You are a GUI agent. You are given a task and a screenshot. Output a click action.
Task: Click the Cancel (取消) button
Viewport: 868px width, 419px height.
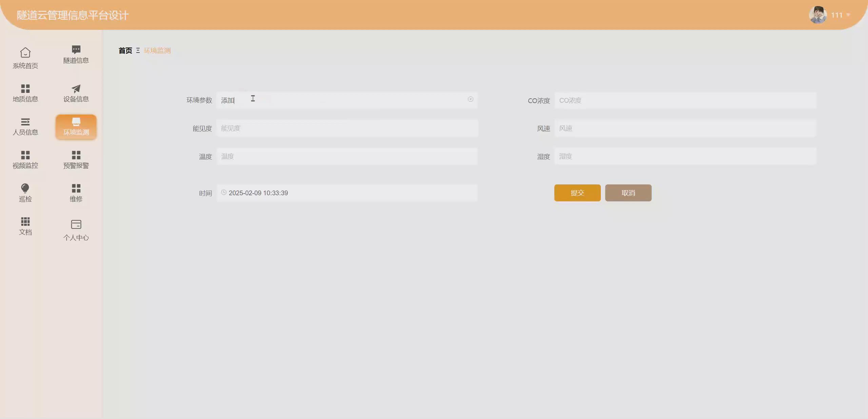[628, 193]
